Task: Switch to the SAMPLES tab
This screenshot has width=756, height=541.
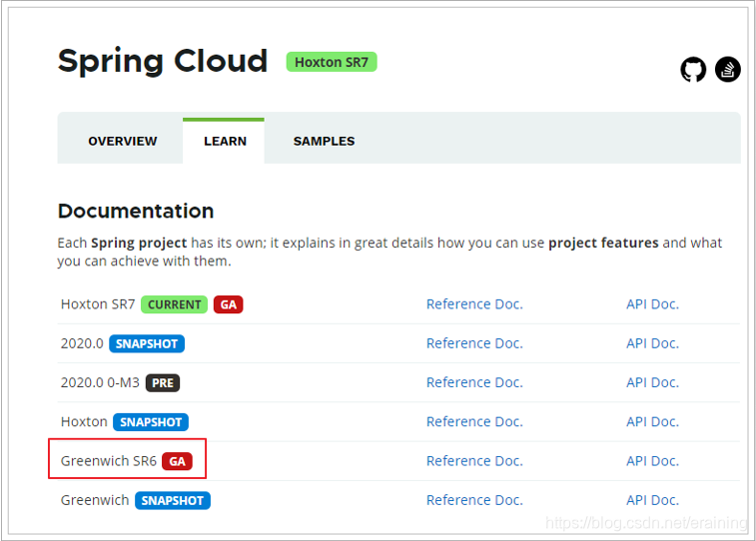Action: [x=324, y=141]
